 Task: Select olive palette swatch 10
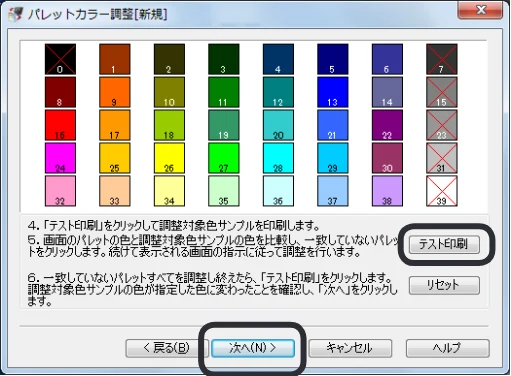click(169, 92)
